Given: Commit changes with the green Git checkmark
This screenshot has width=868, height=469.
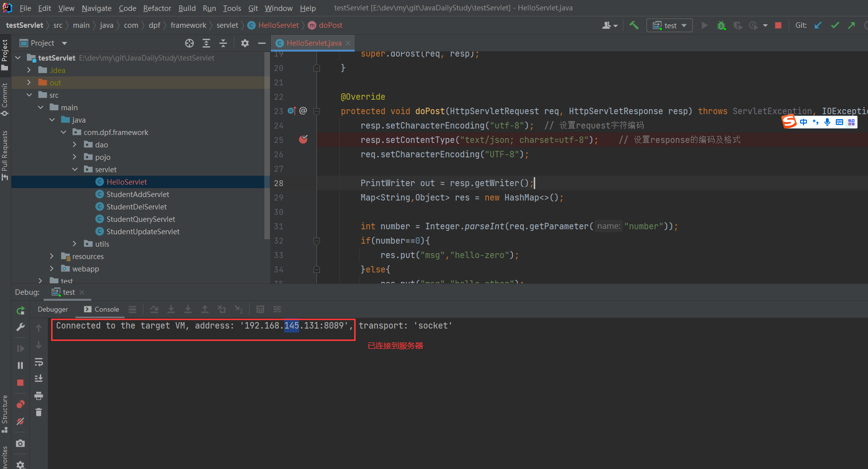Looking at the screenshot, I should tap(835, 25).
